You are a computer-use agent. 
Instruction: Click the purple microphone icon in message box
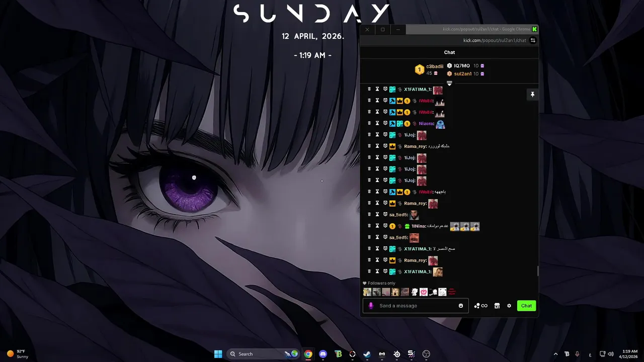[371, 306]
